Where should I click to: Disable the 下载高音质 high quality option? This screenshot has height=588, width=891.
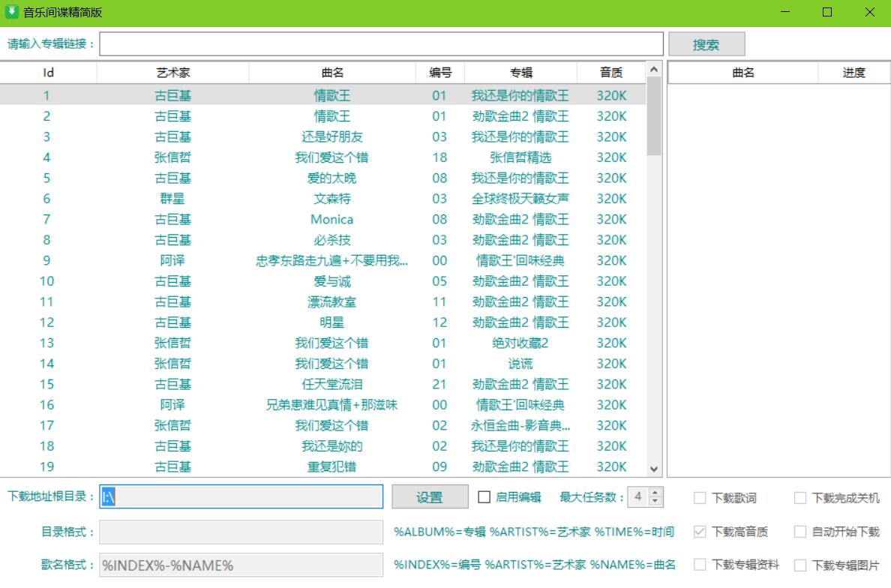coord(699,531)
